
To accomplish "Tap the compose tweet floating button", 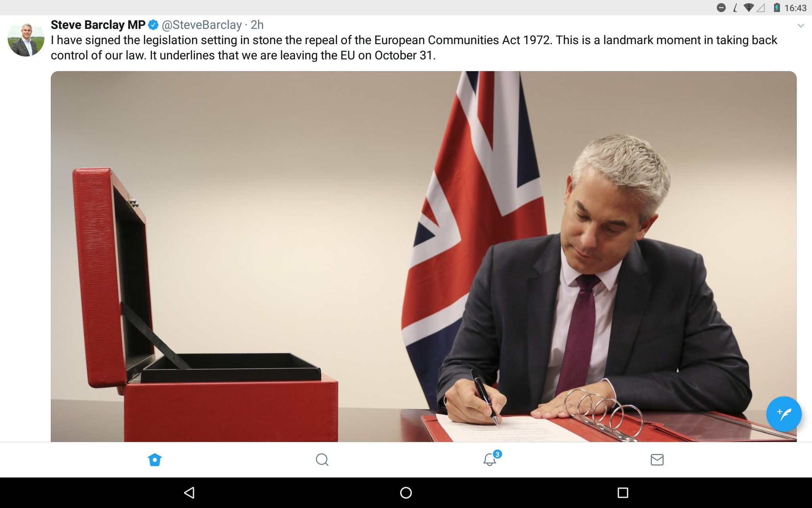I will tap(784, 414).
